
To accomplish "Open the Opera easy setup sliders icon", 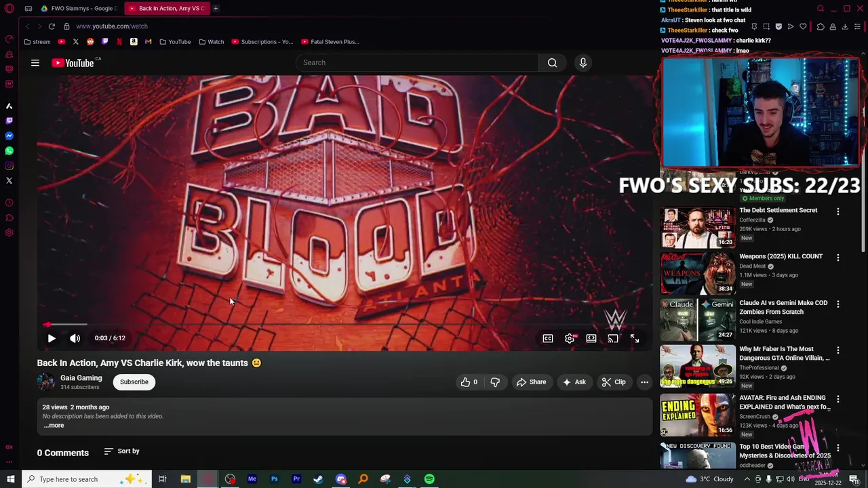I will (x=858, y=26).
